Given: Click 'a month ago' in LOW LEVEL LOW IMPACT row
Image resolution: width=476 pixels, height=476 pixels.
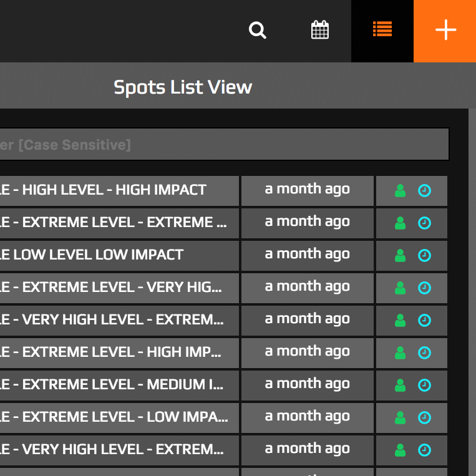Looking at the screenshot, I should 307,255.
